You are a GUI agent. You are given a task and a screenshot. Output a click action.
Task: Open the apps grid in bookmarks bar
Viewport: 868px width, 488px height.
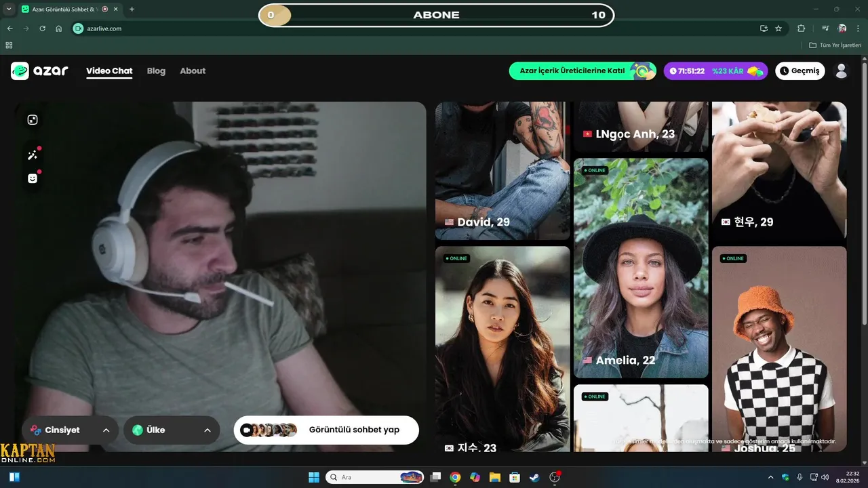(9, 45)
